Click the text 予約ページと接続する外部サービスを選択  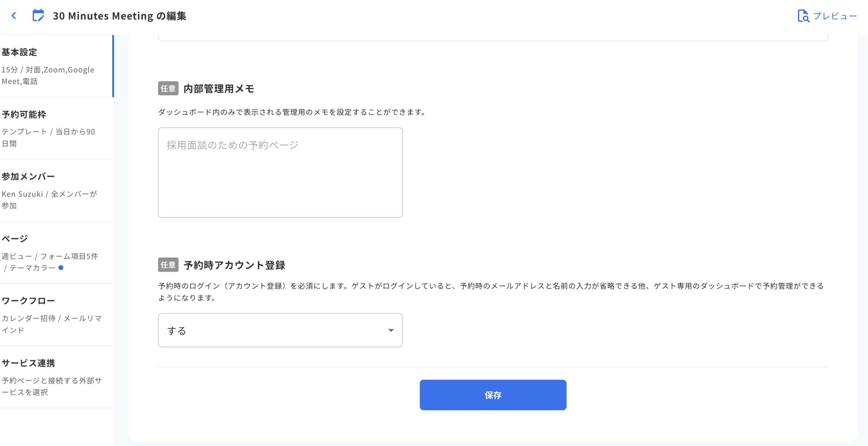tap(52, 386)
